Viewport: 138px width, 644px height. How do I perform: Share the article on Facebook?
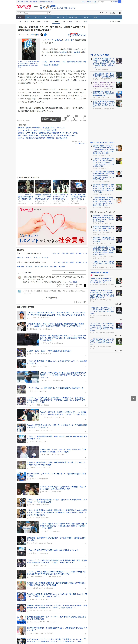[45, 35]
